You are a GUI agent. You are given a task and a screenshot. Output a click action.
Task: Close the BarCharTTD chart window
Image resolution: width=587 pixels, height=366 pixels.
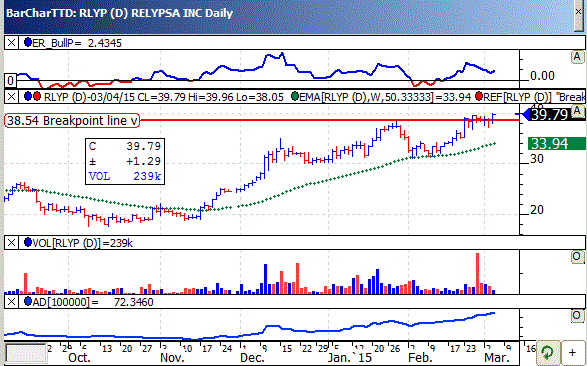point(578,12)
